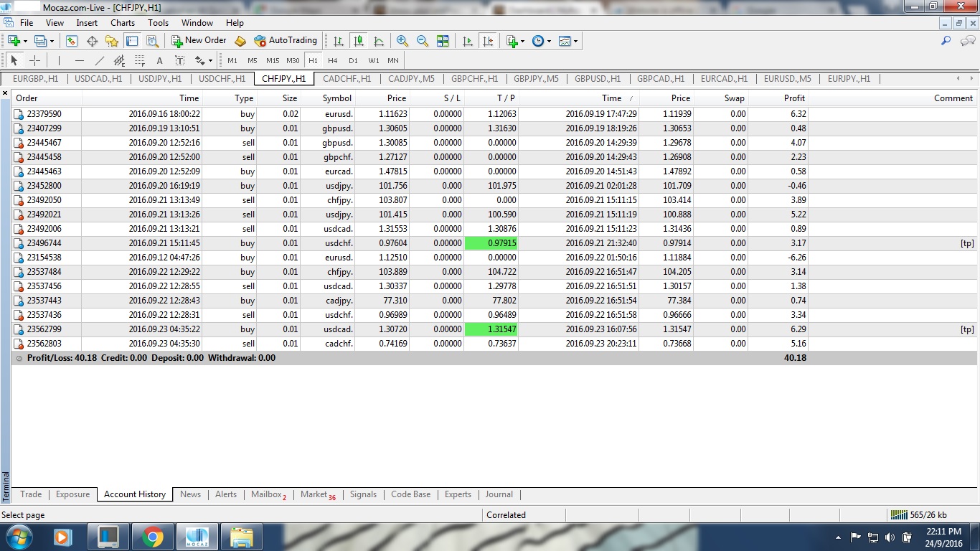
Task: Switch to bar chart view
Action: pos(338,41)
